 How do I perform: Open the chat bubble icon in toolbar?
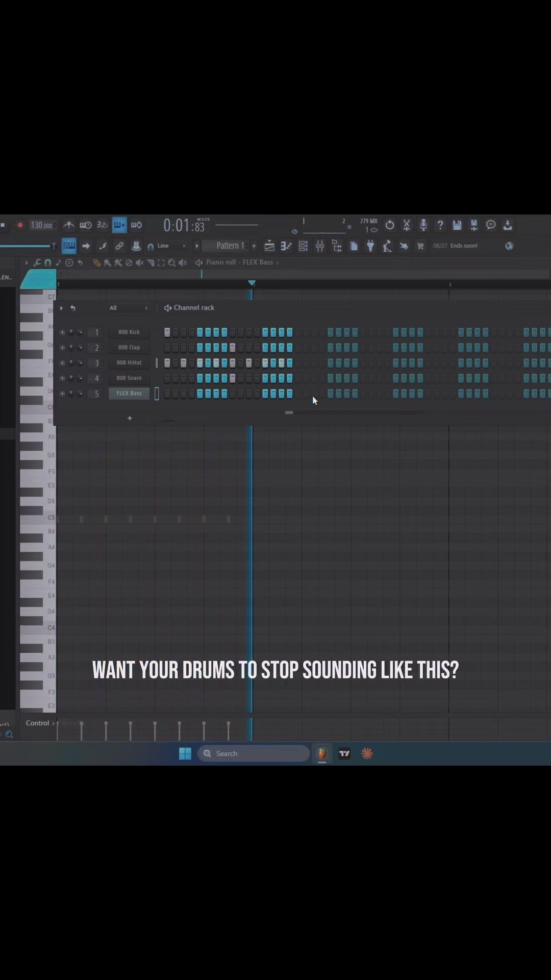coord(491,225)
